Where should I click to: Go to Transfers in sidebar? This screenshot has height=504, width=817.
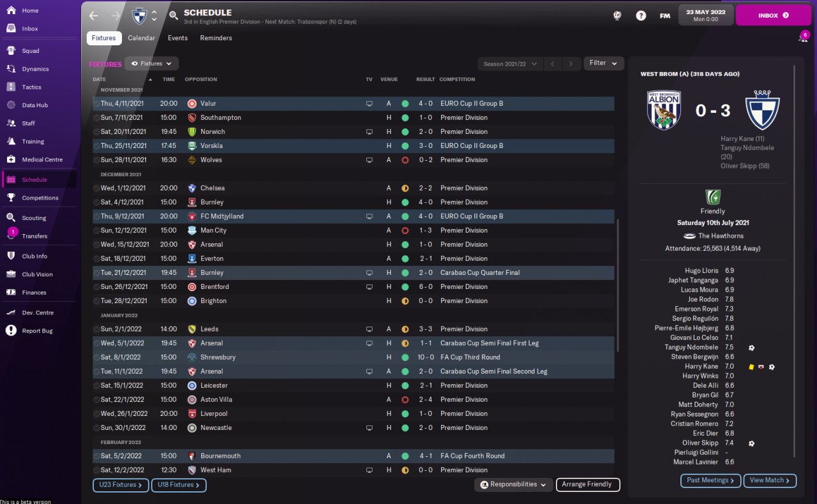tap(34, 236)
